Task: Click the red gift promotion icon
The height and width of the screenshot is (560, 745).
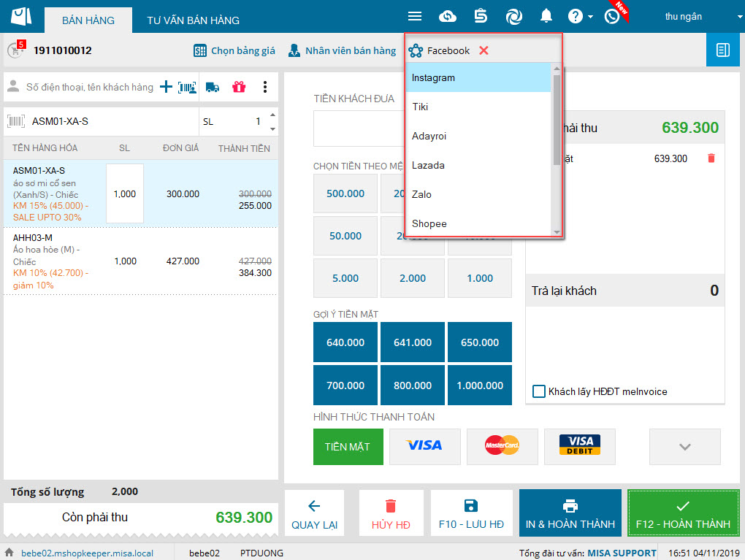Action: [239, 87]
